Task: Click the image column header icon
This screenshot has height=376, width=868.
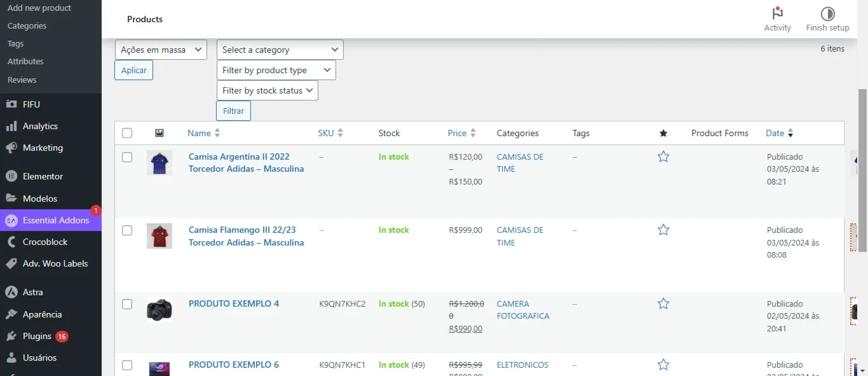Action: [x=159, y=133]
